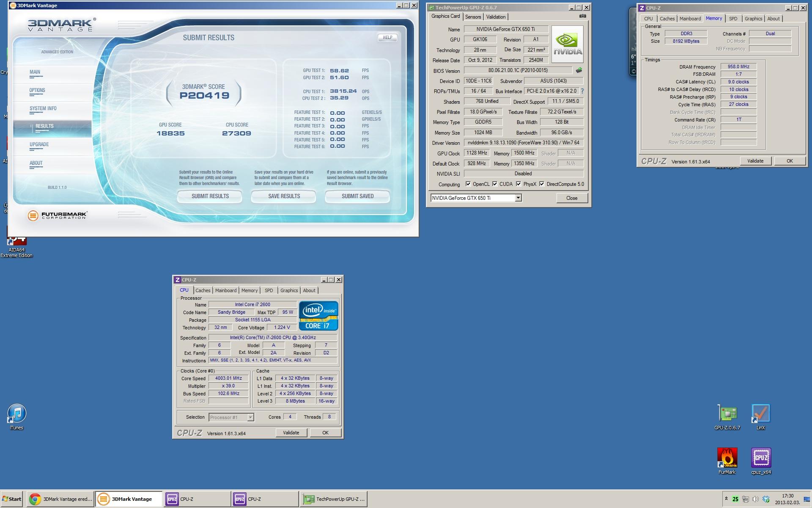Toggle the OpenCL checkbox in GPU-Z
Viewport: 812px width, 508px height.
pos(468,184)
